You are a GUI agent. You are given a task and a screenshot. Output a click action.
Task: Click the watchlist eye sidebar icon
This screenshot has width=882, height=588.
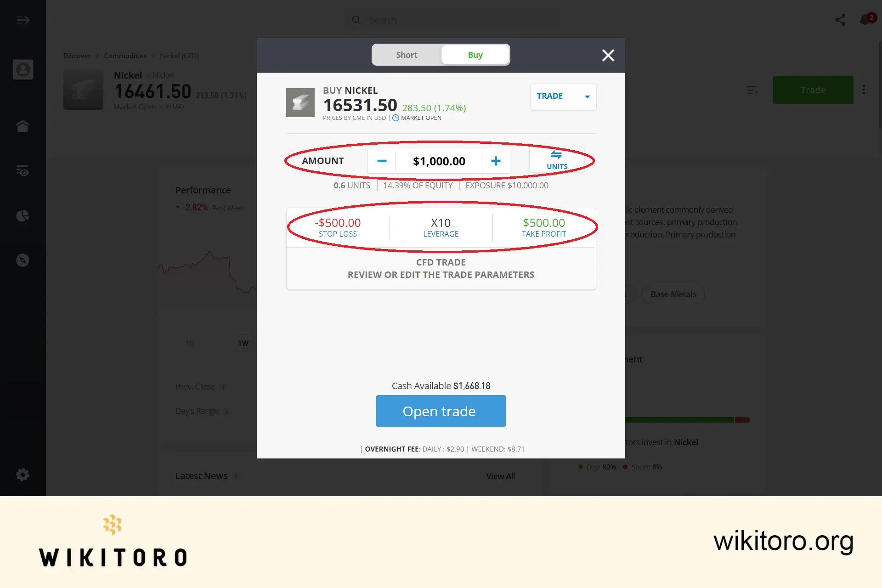(x=23, y=170)
